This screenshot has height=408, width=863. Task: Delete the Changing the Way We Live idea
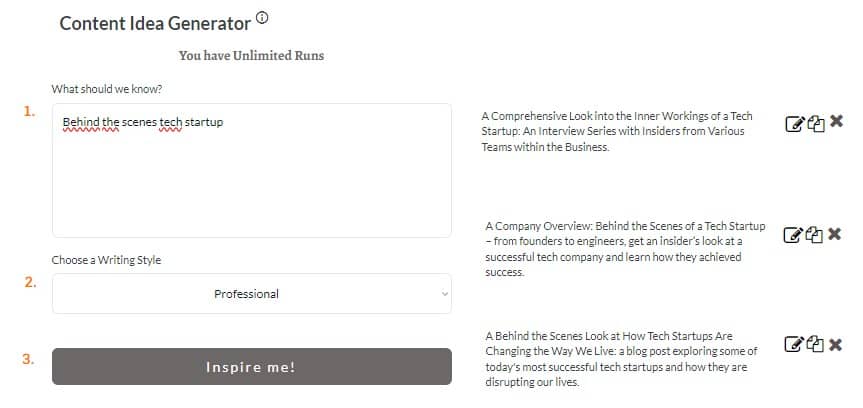click(835, 345)
